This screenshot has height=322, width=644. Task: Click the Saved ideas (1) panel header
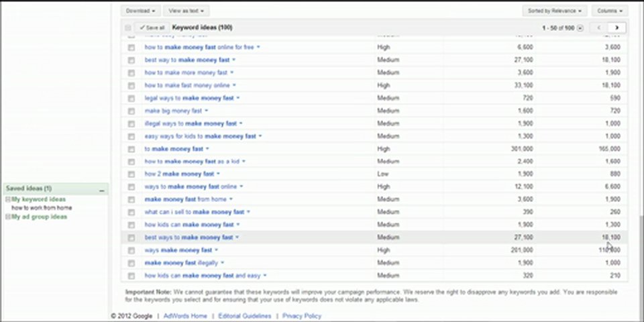(56, 189)
